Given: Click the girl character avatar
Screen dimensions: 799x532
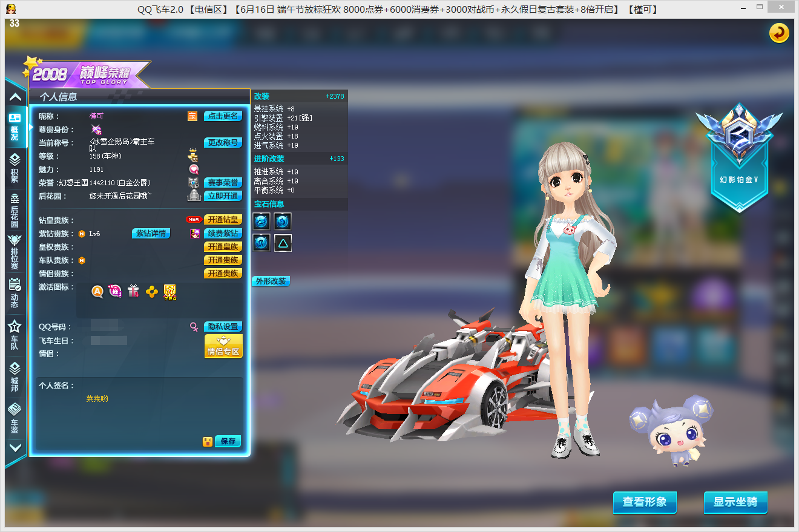Looking at the screenshot, I should coord(569,300).
